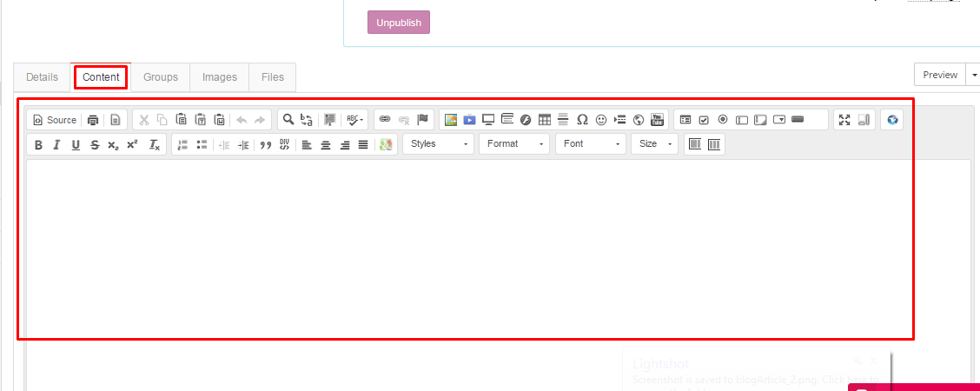Open the Format dropdown
This screenshot has height=391, width=980.
pos(514,143)
